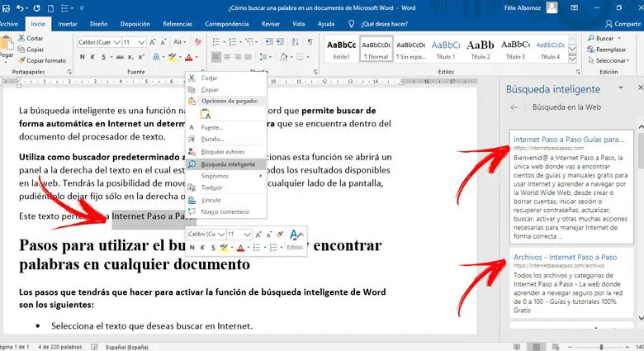Open Internet Paso a Paso Guías result
The height and width of the screenshot is (351, 644).
click(x=568, y=140)
